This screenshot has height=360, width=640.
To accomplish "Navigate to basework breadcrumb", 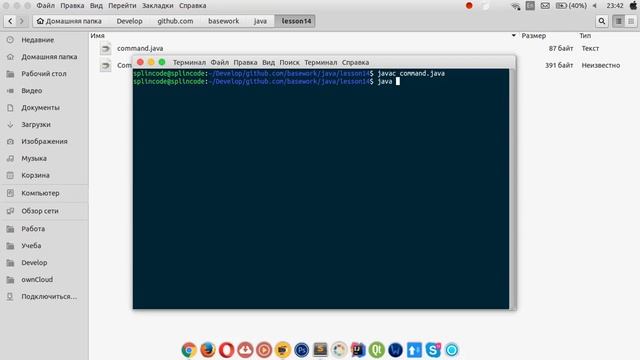I will (x=223, y=21).
